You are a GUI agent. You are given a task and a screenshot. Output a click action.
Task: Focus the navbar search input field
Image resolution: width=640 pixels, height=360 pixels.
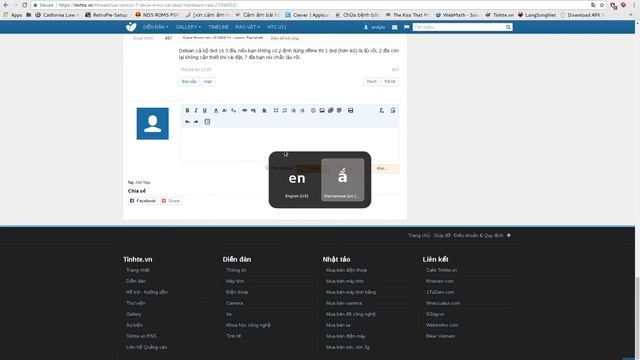click(459, 27)
